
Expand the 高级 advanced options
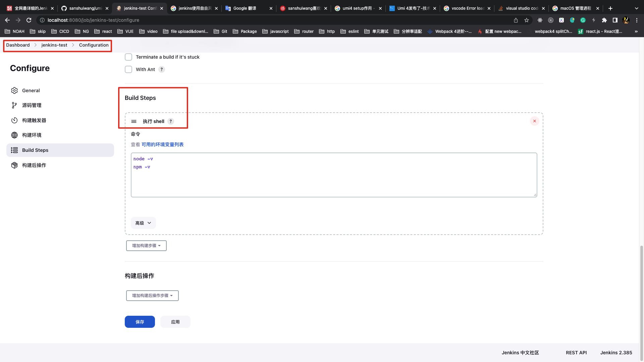point(143,223)
